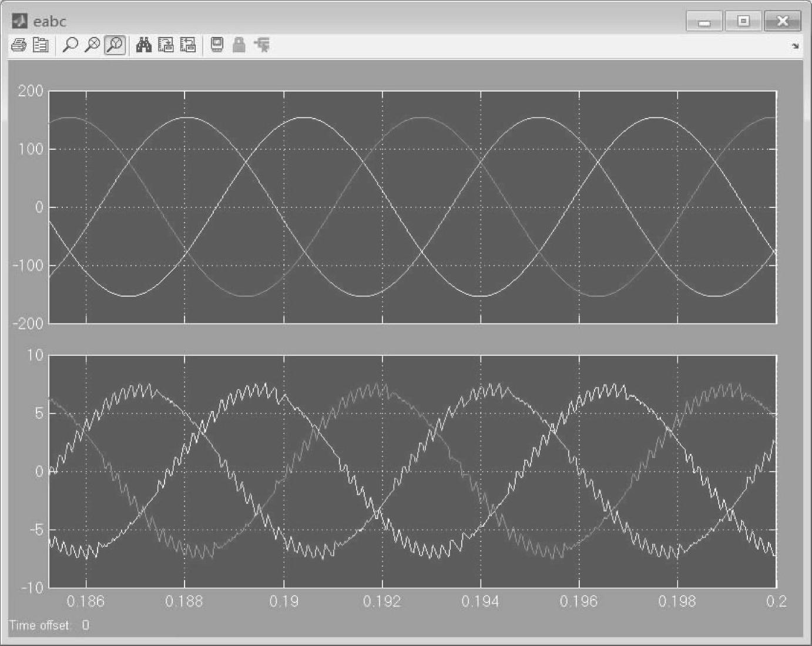Restore saved axes settings icon
Viewport: 812px width, 646px height.
188,45
